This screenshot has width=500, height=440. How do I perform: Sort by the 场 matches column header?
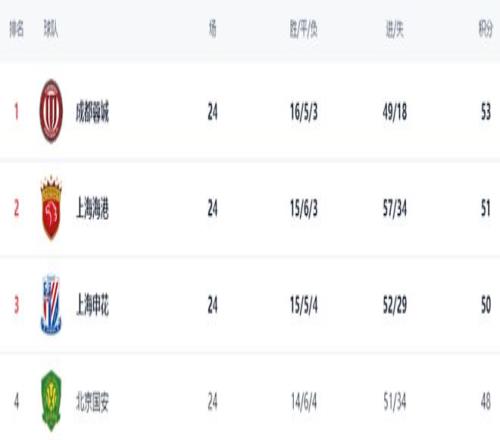pyautogui.click(x=212, y=28)
